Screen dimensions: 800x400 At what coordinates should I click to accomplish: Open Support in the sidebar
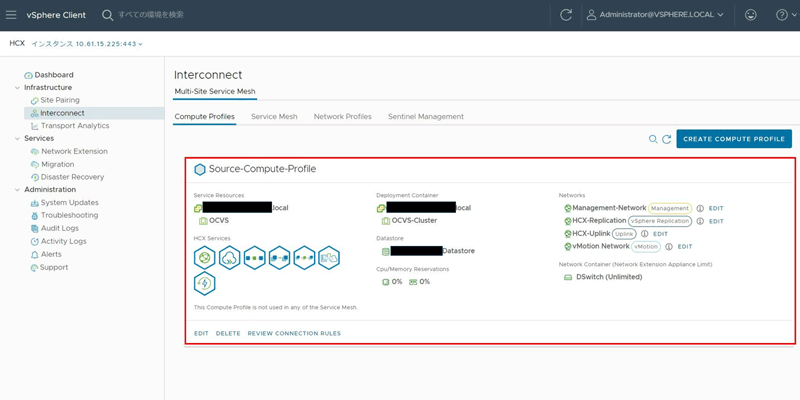point(49,267)
